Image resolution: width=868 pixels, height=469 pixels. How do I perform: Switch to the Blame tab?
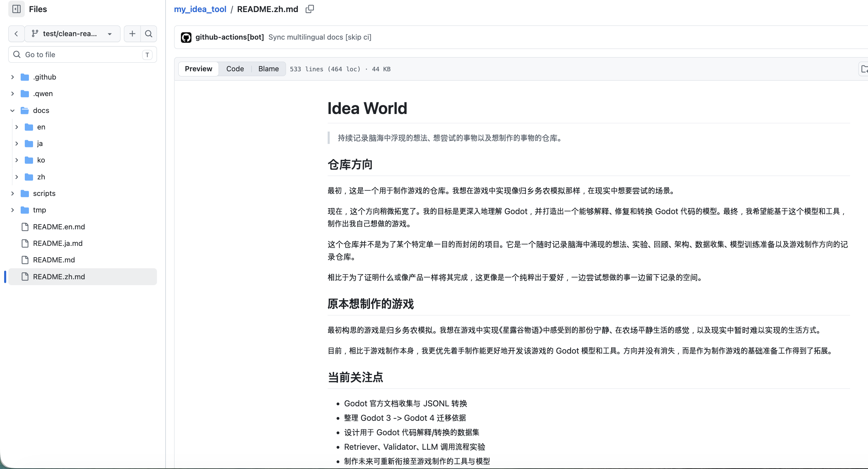click(x=268, y=69)
